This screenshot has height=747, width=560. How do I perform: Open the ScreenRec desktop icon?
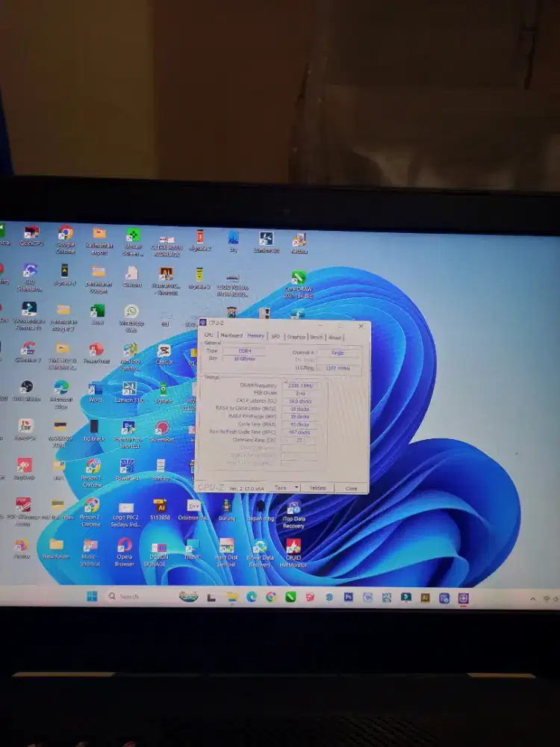pos(162,432)
